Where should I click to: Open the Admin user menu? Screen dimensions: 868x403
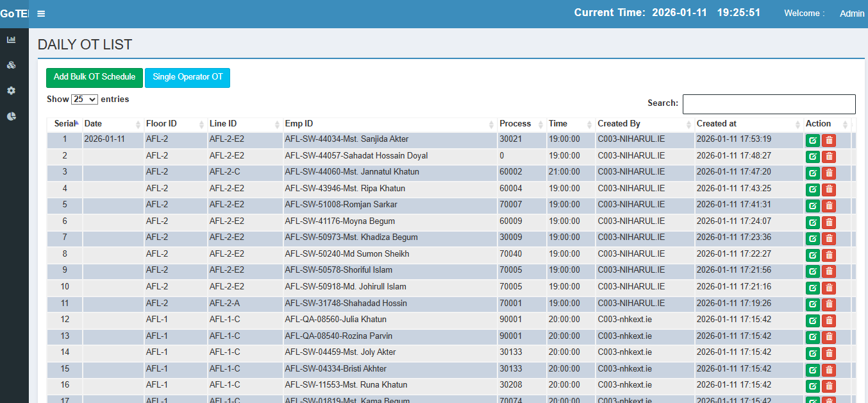[x=852, y=13]
